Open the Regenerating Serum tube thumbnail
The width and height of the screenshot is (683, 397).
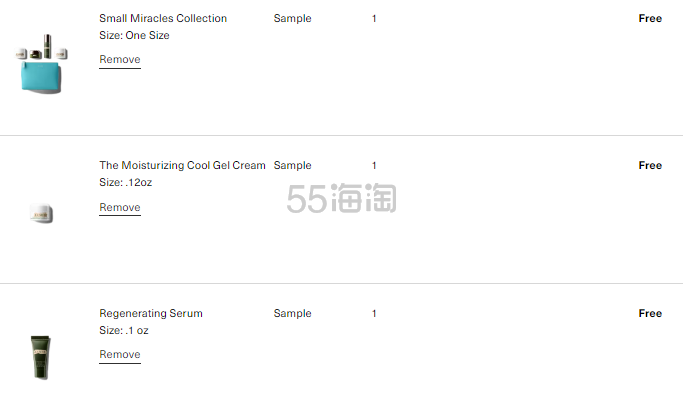pyautogui.click(x=41, y=357)
